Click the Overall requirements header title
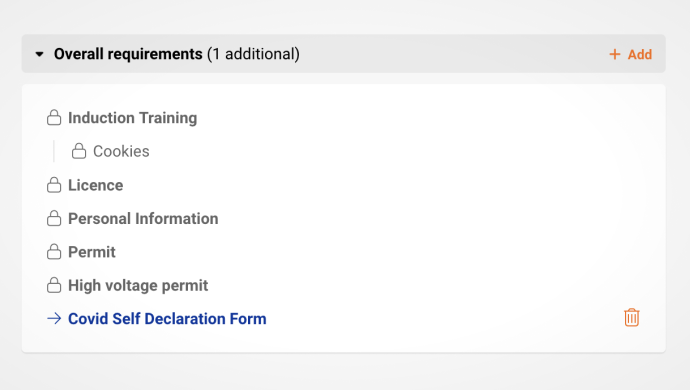The height and width of the screenshot is (390, 690). pos(128,54)
